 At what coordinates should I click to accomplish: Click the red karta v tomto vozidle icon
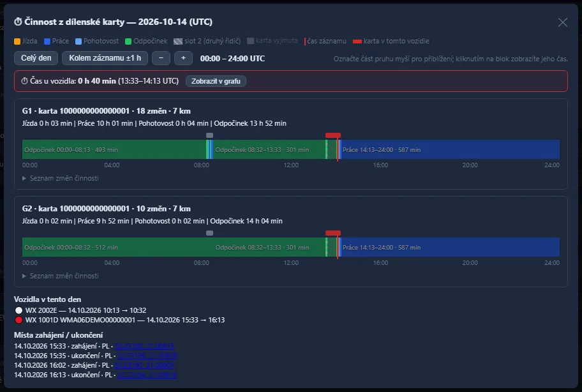pyautogui.click(x=357, y=41)
